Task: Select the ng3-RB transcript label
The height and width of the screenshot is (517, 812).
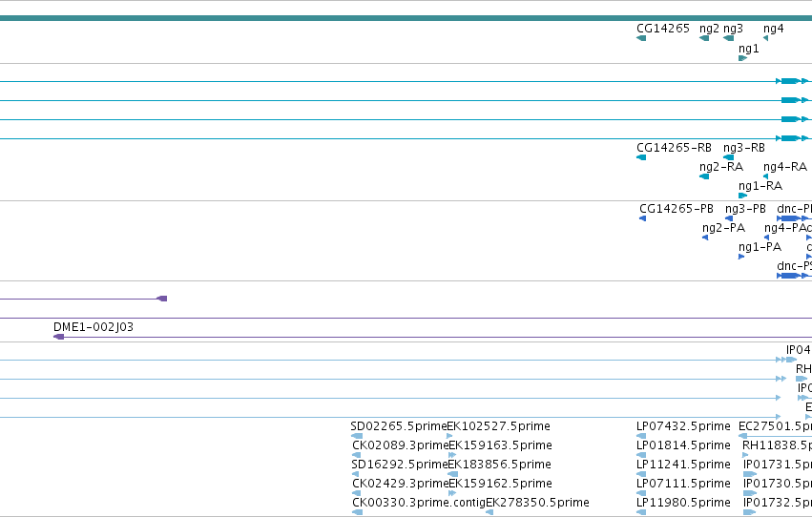Action: [743, 148]
